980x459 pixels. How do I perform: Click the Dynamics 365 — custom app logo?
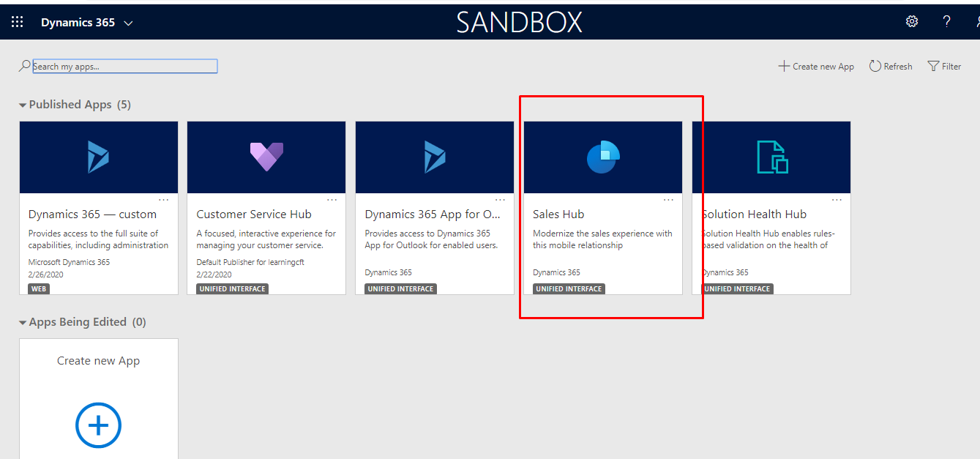coord(98,157)
